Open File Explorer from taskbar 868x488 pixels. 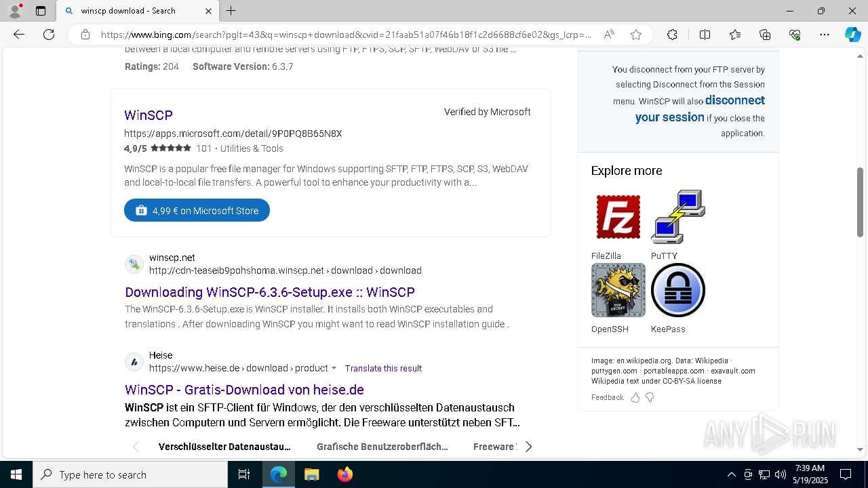(311, 474)
